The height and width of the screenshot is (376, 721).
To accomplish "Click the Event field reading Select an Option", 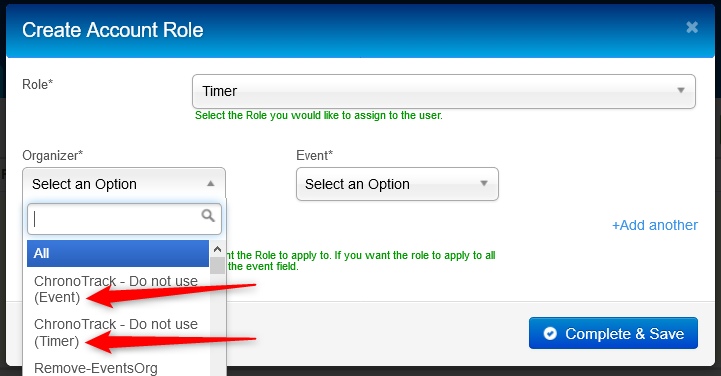I will (x=397, y=184).
